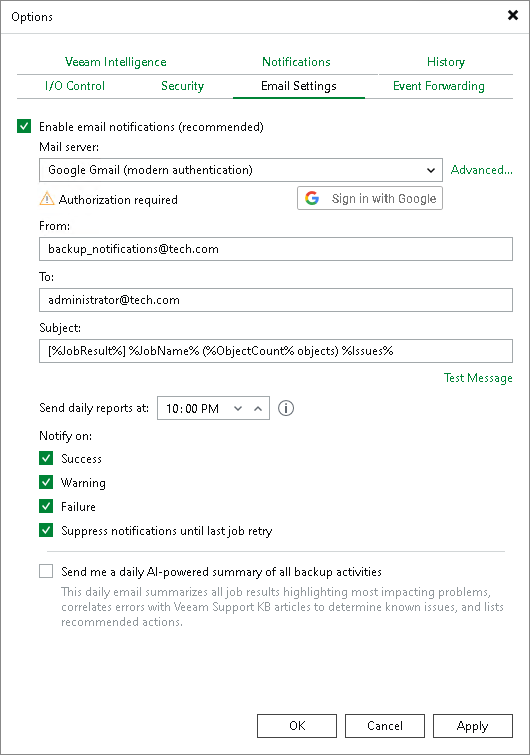Uncheck Enable email notifications
The image size is (530, 755).
(x=24, y=126)
